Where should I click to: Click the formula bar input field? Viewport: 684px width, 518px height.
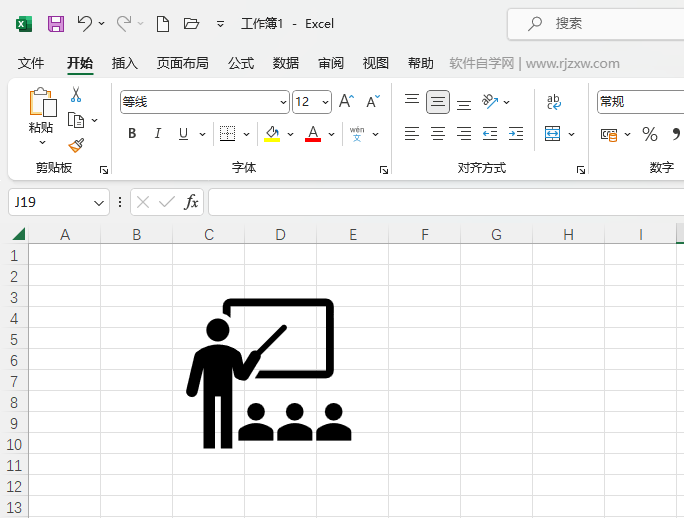click(x=446, y=202)
